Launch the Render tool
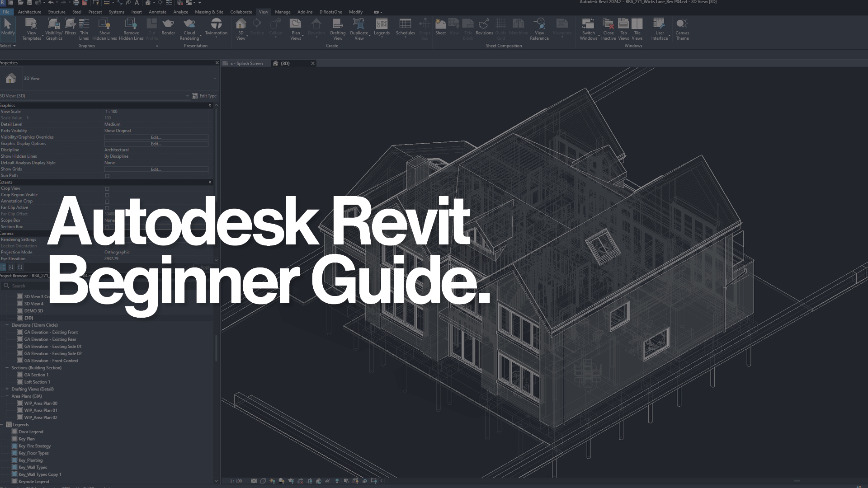The height and width of the screenshot is (488, 868). [168, 28]
